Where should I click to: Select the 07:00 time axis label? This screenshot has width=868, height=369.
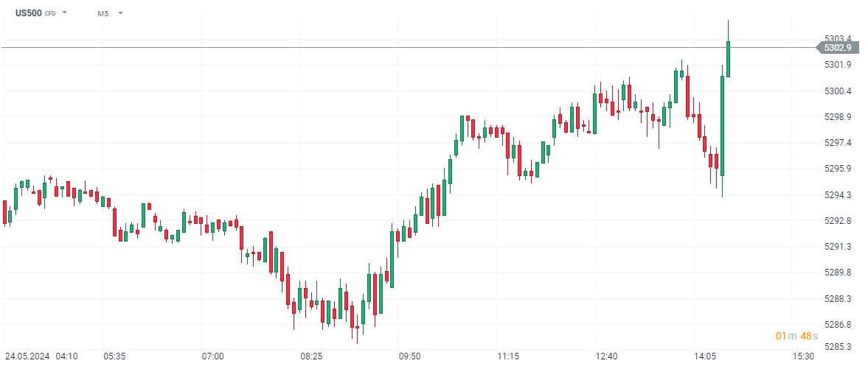(x=213, y=356)
